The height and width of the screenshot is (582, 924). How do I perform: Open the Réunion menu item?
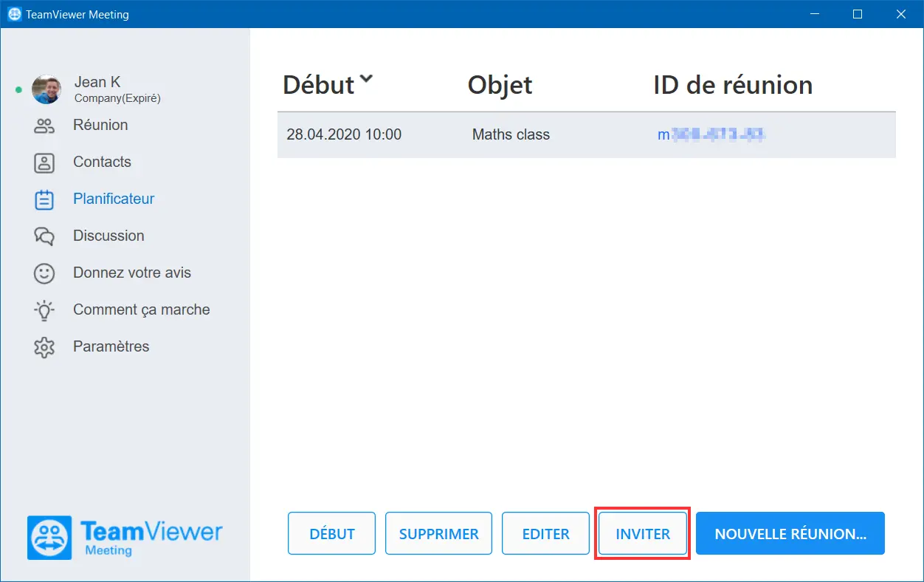coord(100,125)
